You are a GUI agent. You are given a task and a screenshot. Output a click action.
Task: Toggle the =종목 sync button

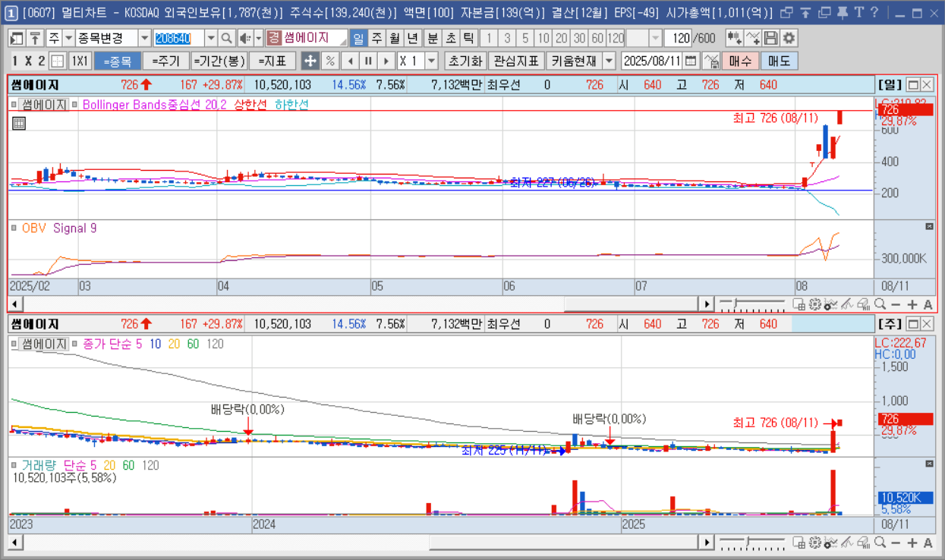(x=117, y=61)
